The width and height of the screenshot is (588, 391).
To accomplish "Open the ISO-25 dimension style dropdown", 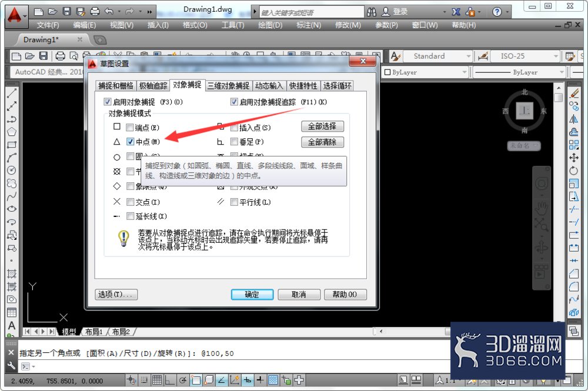I will point(525,56).
